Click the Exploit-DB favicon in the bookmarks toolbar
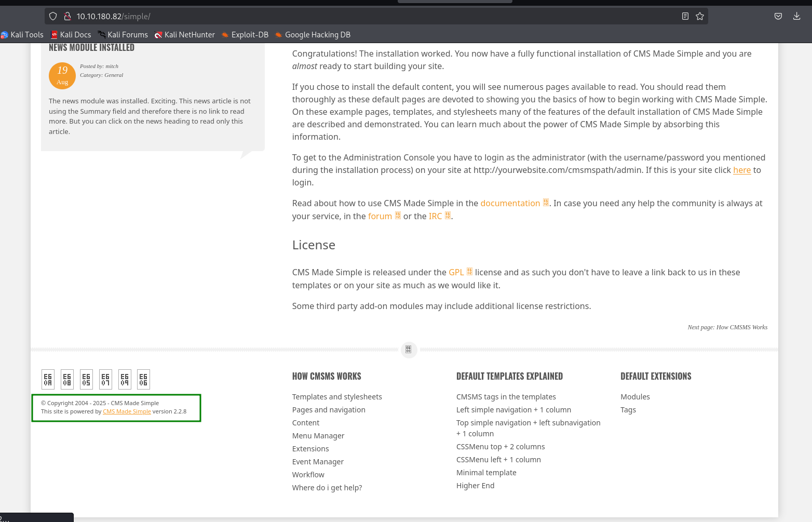The height and width of the screenshot is (522, 812). pyautogui.click(x=225, y=34)
